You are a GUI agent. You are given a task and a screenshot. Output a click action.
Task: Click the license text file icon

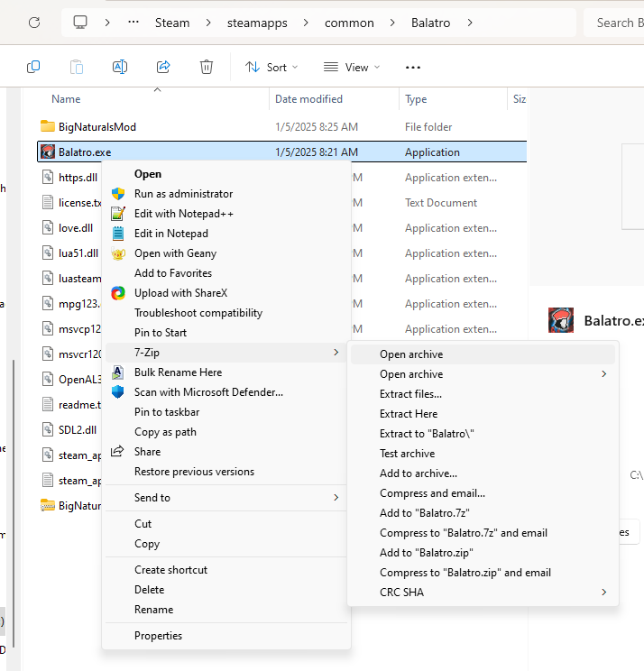tap(48, 202)
